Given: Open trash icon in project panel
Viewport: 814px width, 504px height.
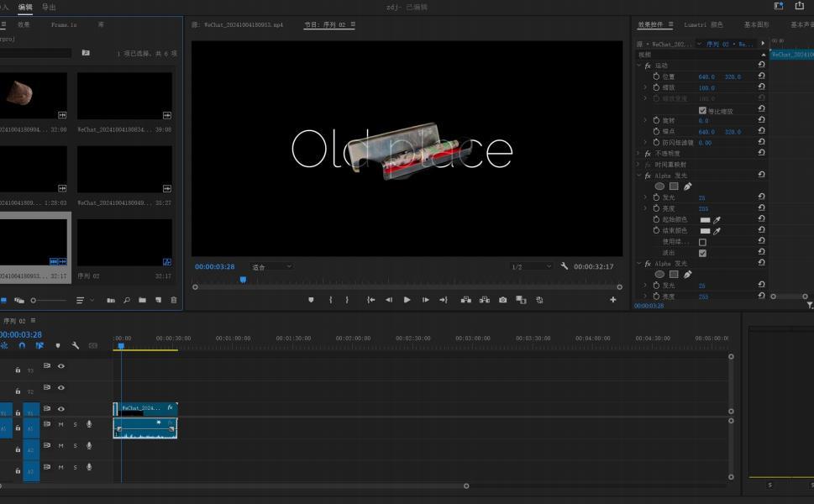Looking at the screenshot, I should [x=174, y=300].
